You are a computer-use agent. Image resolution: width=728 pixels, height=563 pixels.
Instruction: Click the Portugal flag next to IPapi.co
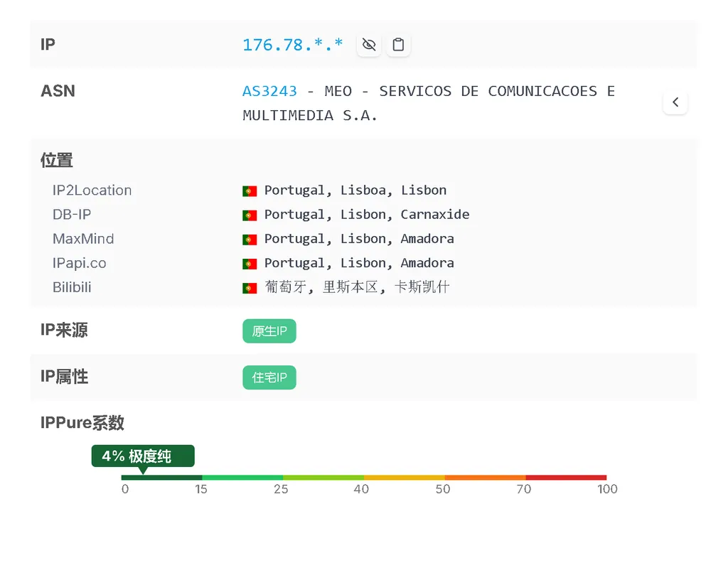[x=250, y=263]
